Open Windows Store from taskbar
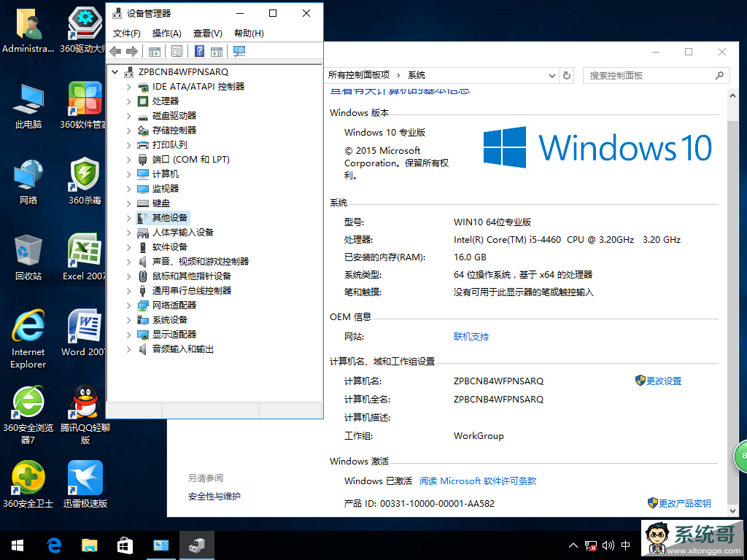The width and height of the screenshot is (747, 560). pos(125,545)
